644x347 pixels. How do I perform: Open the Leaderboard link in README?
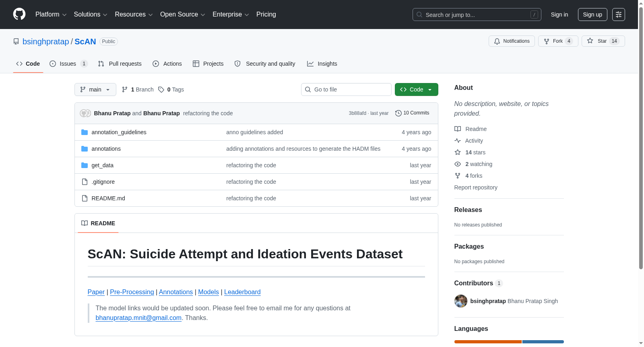242,292
